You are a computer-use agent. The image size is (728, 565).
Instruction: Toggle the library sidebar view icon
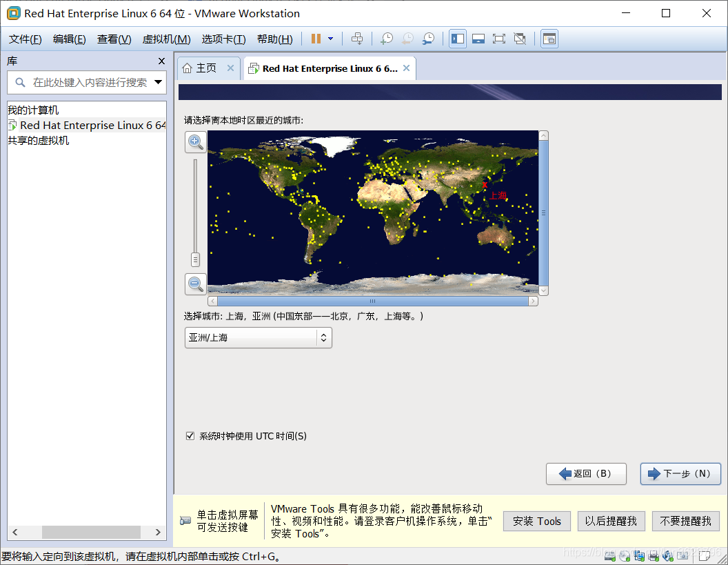click(x=458, y=39)
